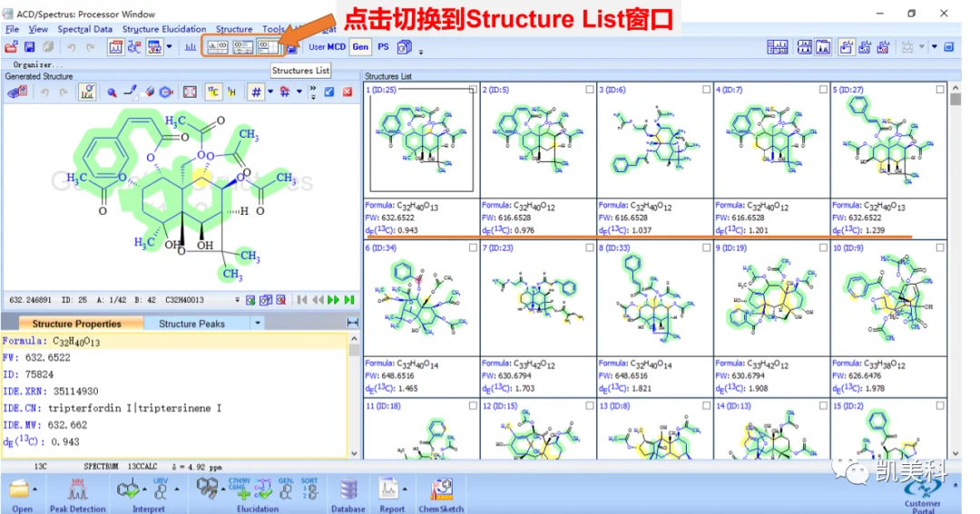Click the blue window icon at far right toolbar
The image size is (980, 514).
pos(949,47)
